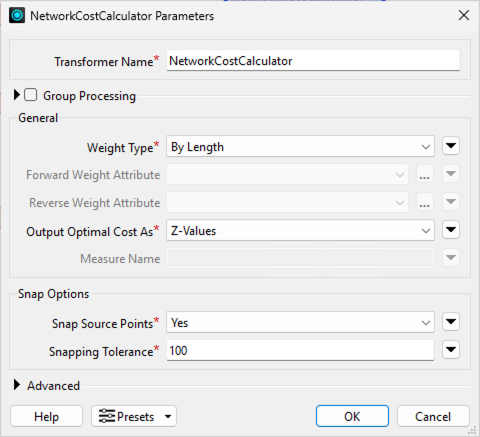480x437 pixels.
Task: Open the Presets menu
Action: 134,416
